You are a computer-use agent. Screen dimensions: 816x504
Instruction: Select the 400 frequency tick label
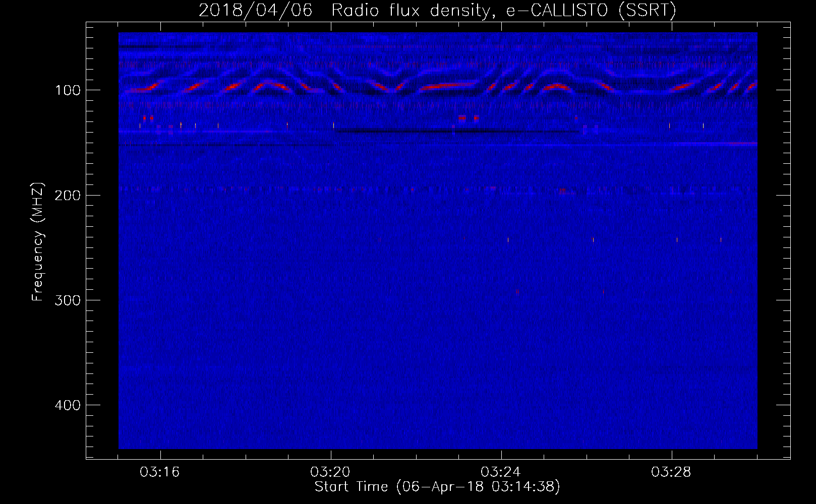click(68, 405)
